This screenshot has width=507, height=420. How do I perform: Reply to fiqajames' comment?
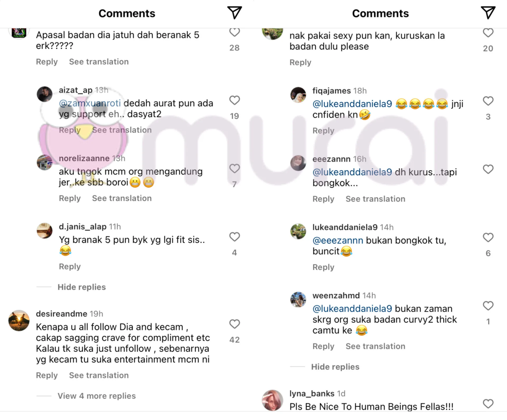323,130
